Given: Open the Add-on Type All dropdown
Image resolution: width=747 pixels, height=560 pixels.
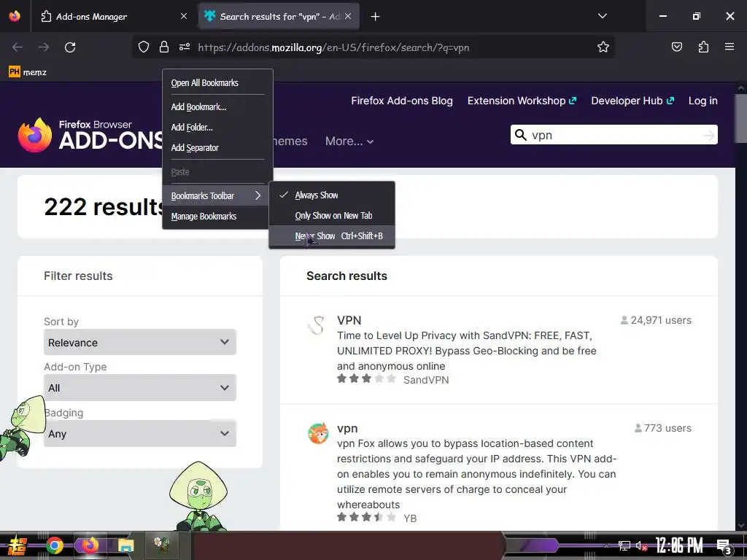Looking at the screenshot, I should pos(139,388).
